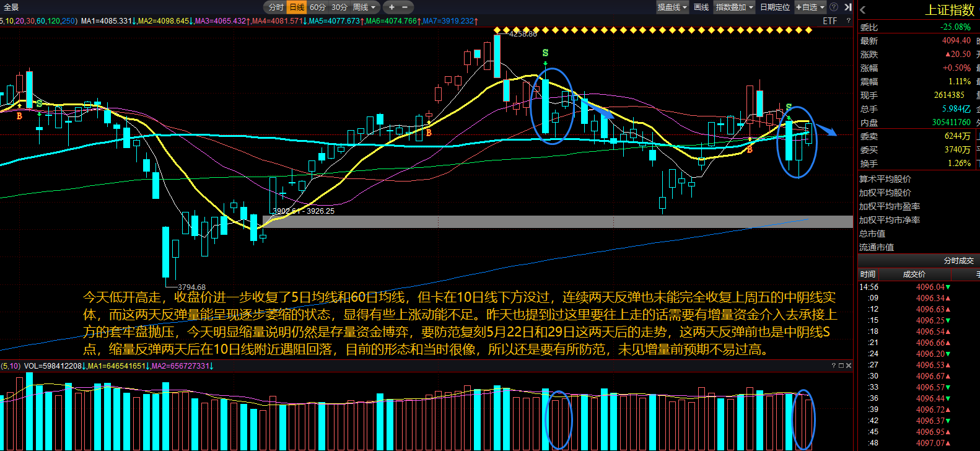980x451 pixels.
Task: Switch to 30分 period
Action: tap(339, 7)
